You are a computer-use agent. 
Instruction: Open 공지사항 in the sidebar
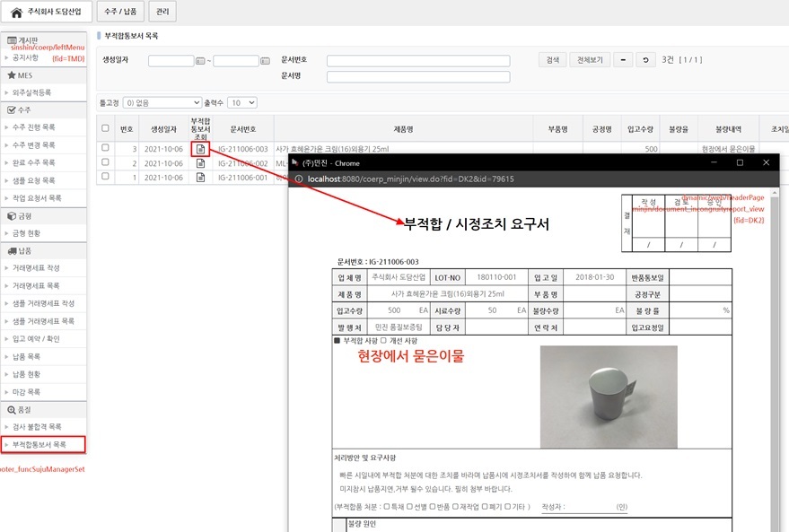25,57
